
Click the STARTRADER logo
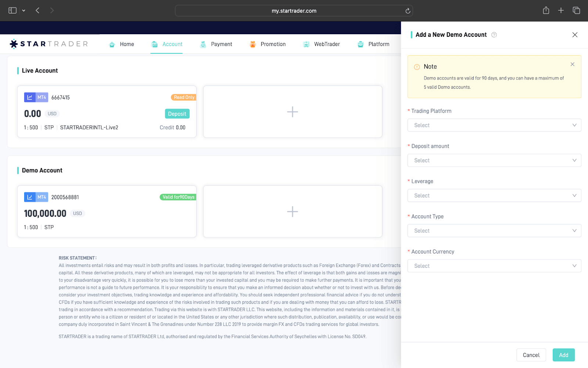coord(49,44)
